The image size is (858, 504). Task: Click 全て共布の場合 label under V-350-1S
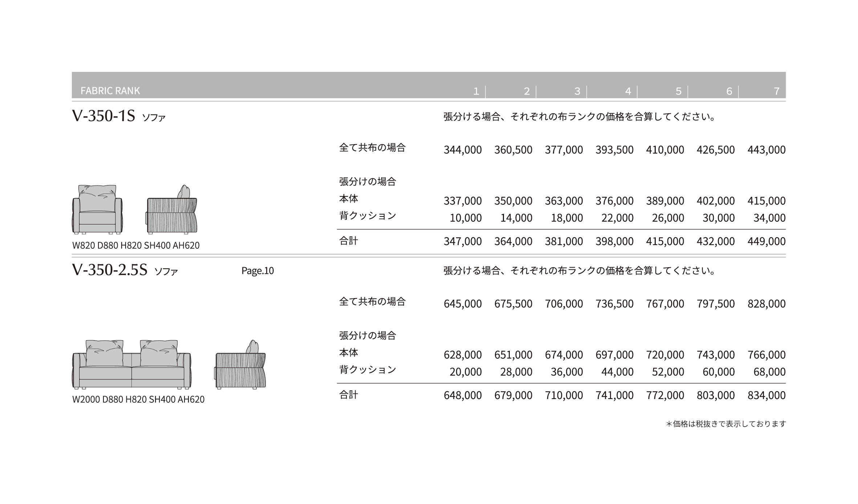(372, 147)
